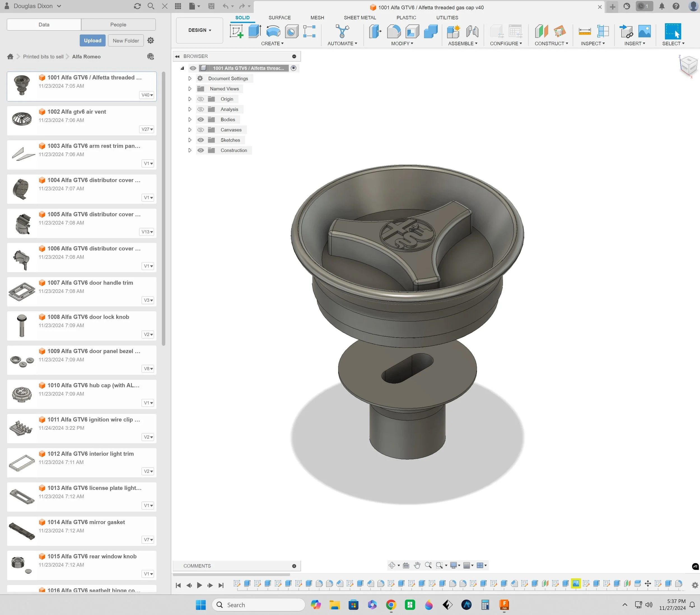Click the Upload button
The image size is (700, 615).
[x=92, y=40]
